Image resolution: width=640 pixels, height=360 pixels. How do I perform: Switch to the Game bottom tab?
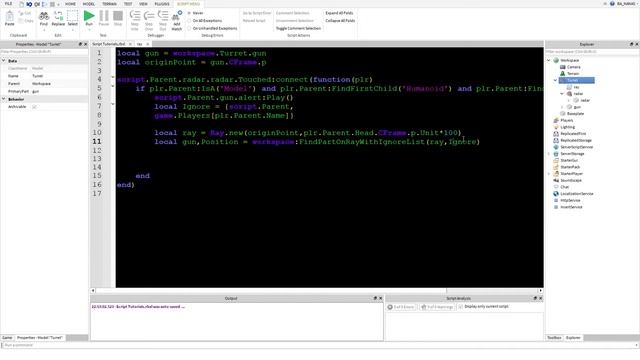[7, 338]
